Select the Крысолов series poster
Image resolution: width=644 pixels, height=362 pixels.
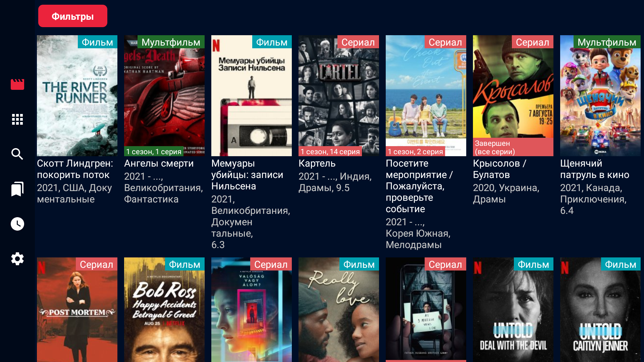(x=513, y=96)
